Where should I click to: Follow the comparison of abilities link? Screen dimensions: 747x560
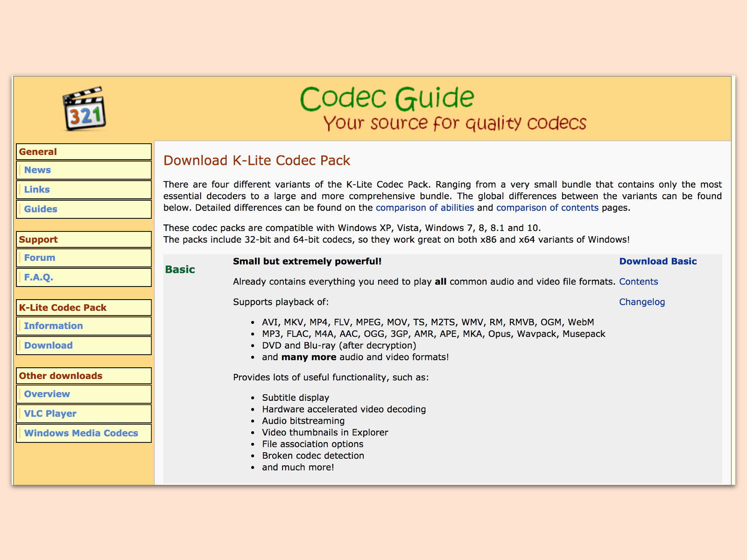425,208
